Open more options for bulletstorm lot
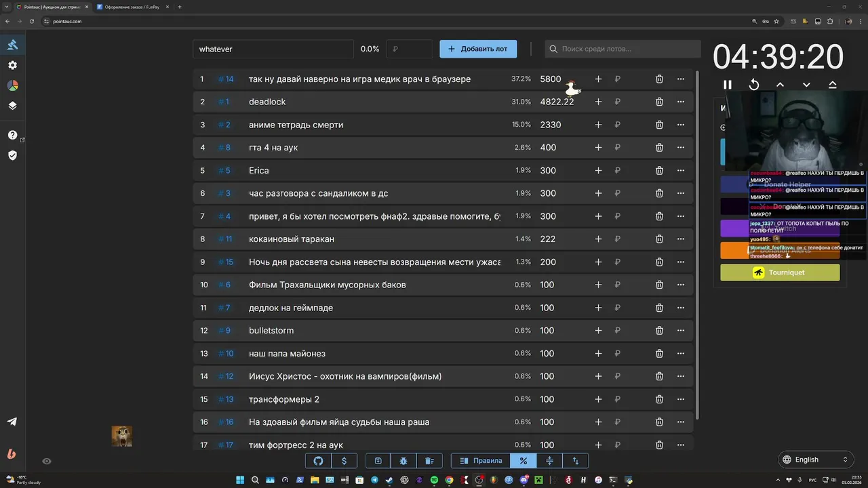The image size is (868, 488). pos(681,330)
